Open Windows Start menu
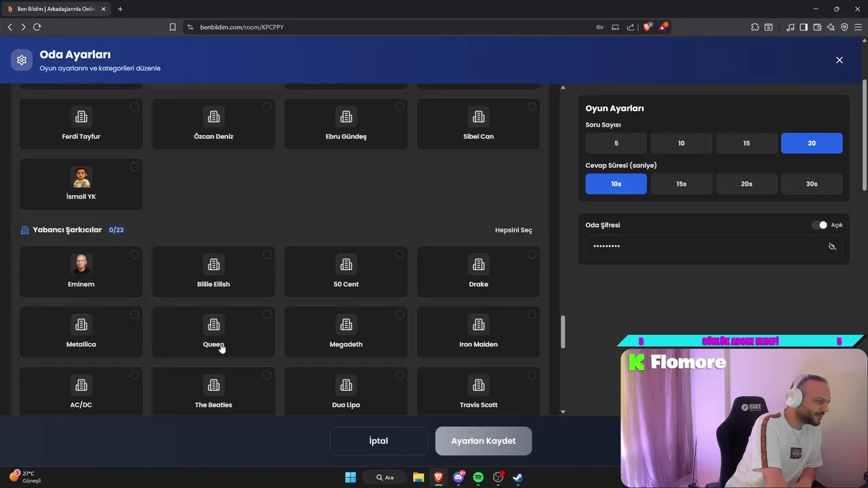The image size is (868, 488). point(351,477)
